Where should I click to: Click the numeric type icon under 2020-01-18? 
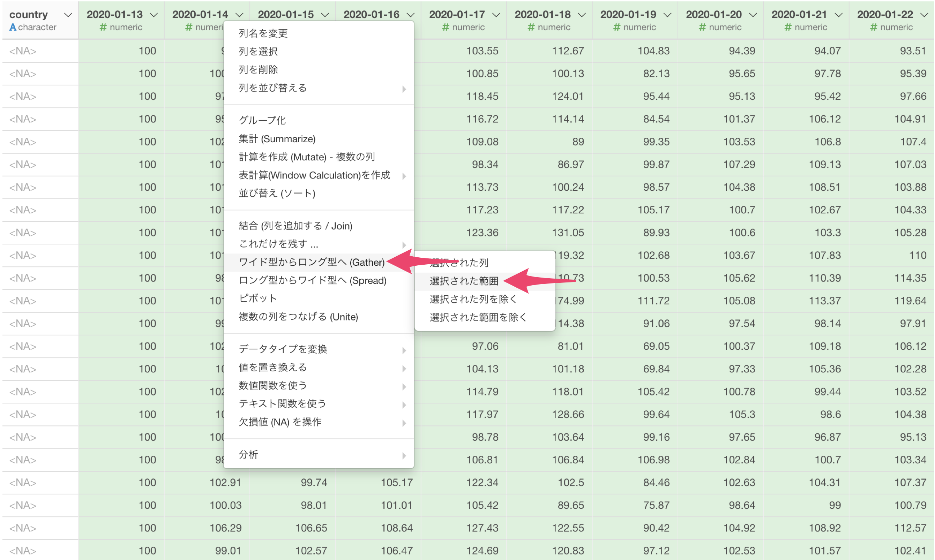[531, 27]
